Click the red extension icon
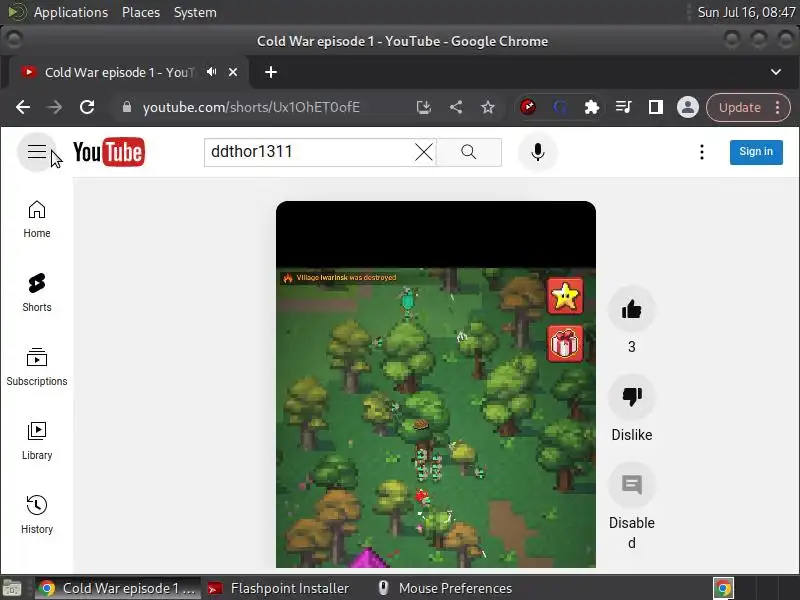Image resolution: width=800 pixels, height=600 pixels. [528, 107]
